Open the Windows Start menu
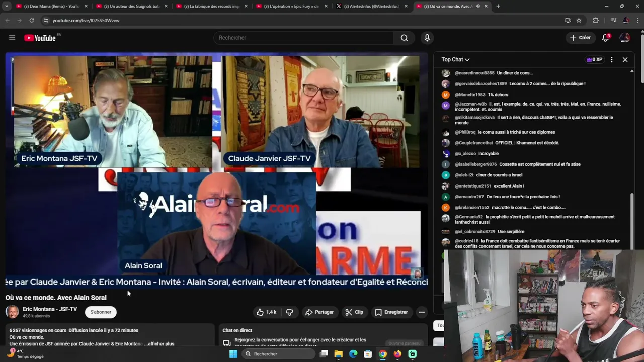The image size is (644, 362). (233, 354)
